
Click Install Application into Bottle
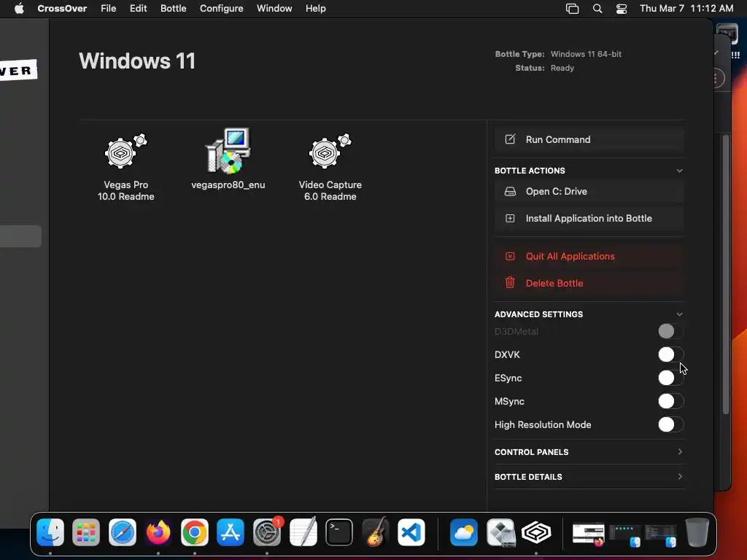[x=589, y=219]
